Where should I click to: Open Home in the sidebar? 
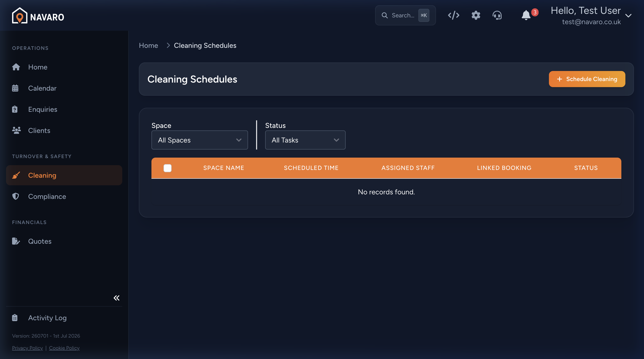click(x=64, y=67)
